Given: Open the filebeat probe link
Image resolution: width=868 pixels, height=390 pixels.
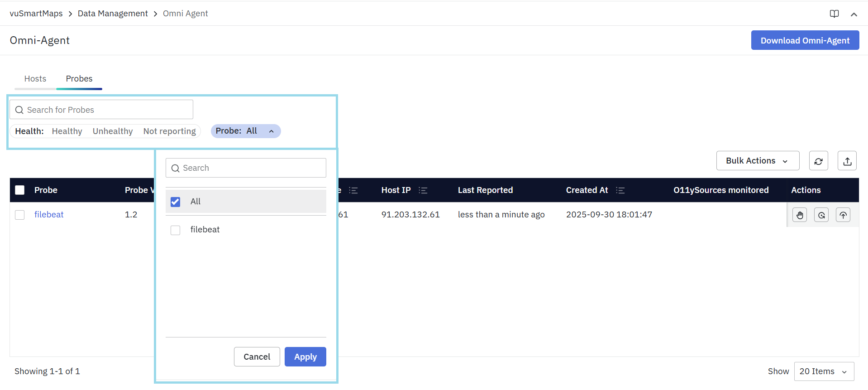Looking at the screenshot, I should point(49,215).
